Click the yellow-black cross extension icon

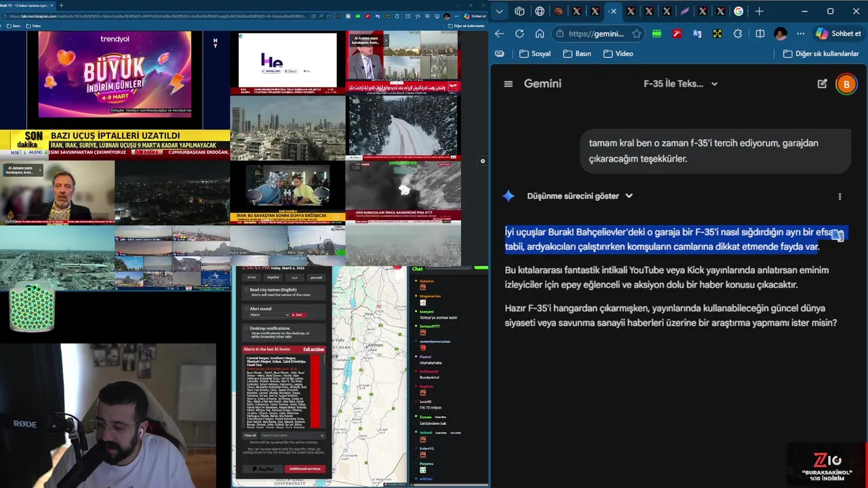click(x=717, y=33)
